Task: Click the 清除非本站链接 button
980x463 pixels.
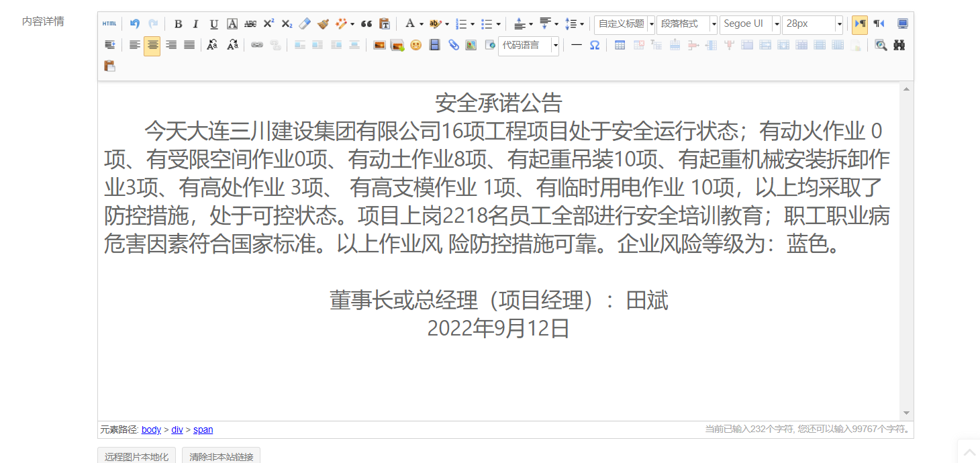Action: [222, 456]
